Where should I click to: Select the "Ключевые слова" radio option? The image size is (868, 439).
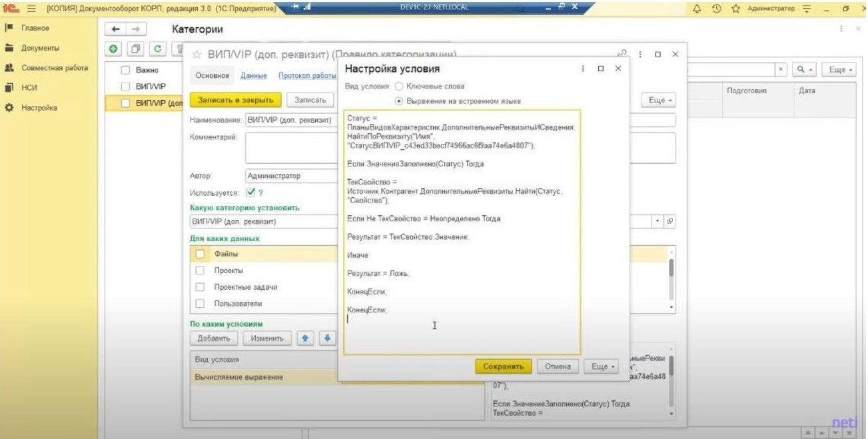coord(399,87)
